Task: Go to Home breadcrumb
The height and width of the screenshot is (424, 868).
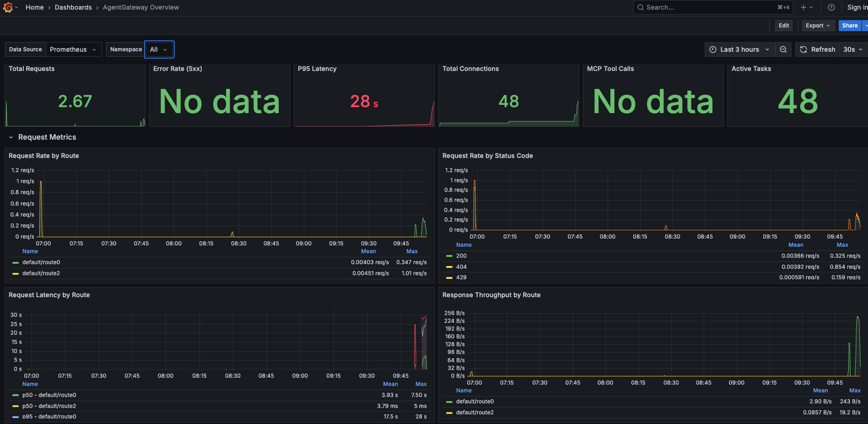Action: coord(35,7)
